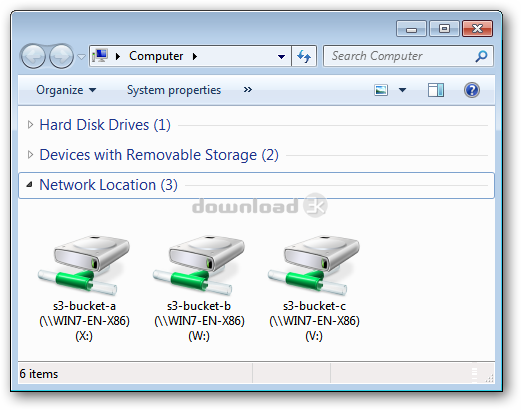Viewport: 521px width, 410px height.
Task: Open the recent pages dropdown arrow
Action: click(81, 57)
